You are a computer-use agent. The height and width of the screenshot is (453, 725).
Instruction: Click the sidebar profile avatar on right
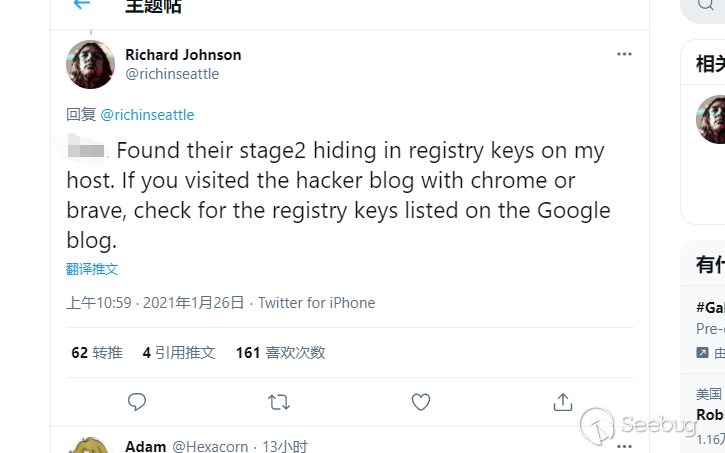[712, 120]
